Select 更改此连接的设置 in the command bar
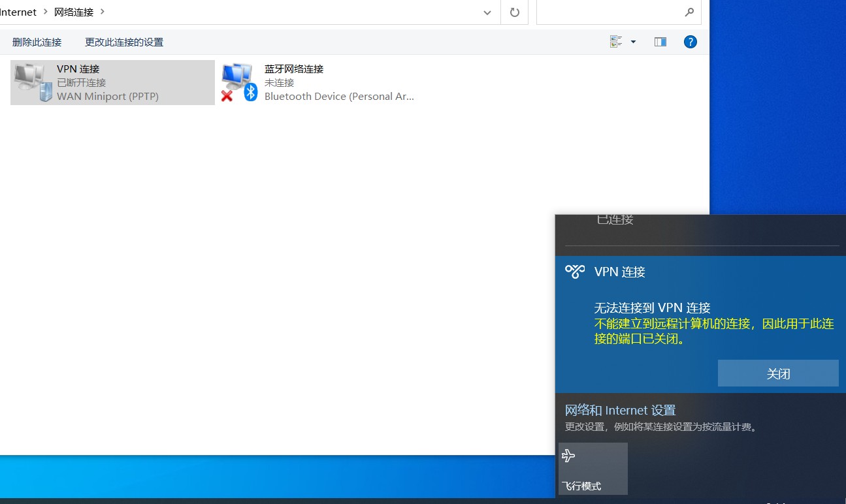 (x=124, y=42)
